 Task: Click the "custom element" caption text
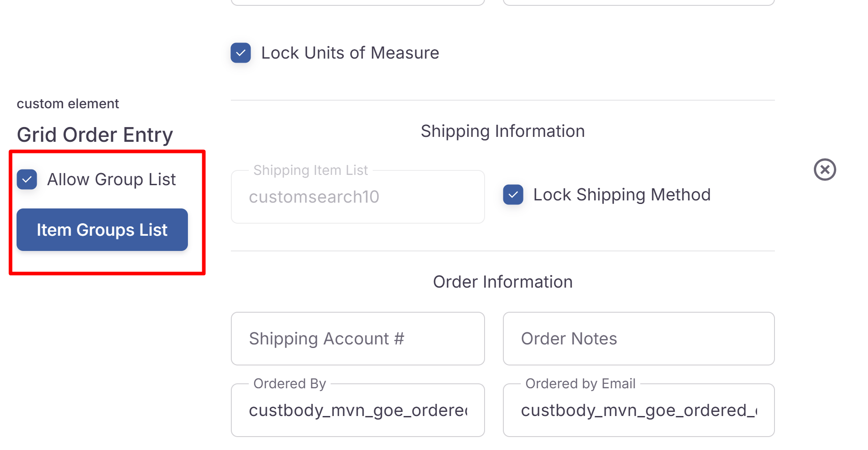(68, 104)
